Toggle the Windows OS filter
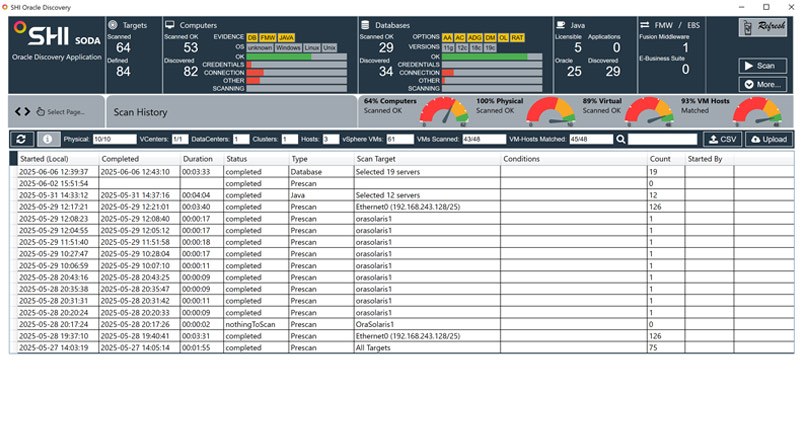The width and height of the screenshot is (800, 438). 288,47
